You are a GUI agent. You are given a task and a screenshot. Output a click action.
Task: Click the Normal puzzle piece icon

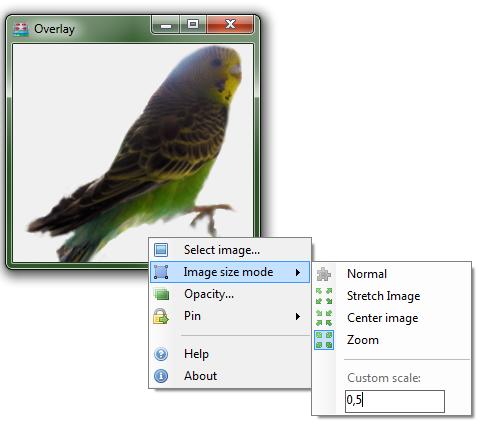click(324, 274)
